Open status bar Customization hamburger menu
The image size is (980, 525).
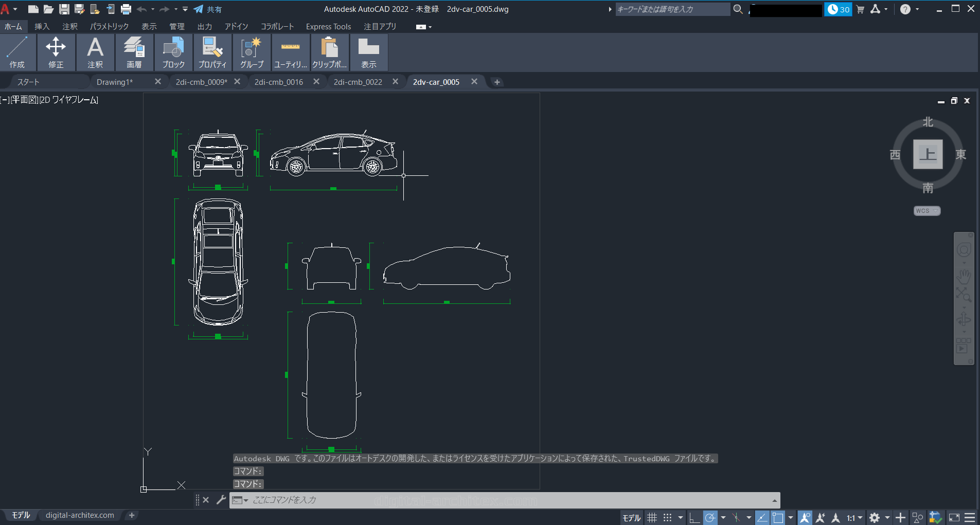970,518
